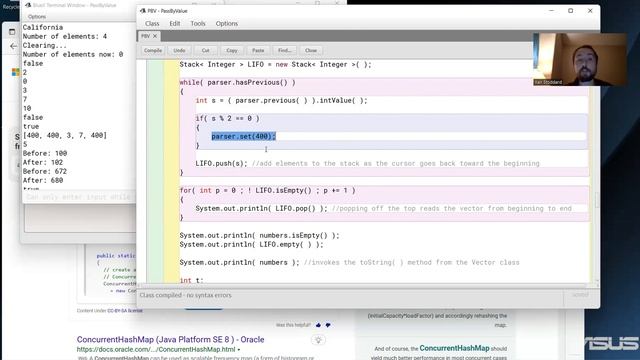Click the browser back arrow
Screen dimensions: 640x360
[13, 46]
